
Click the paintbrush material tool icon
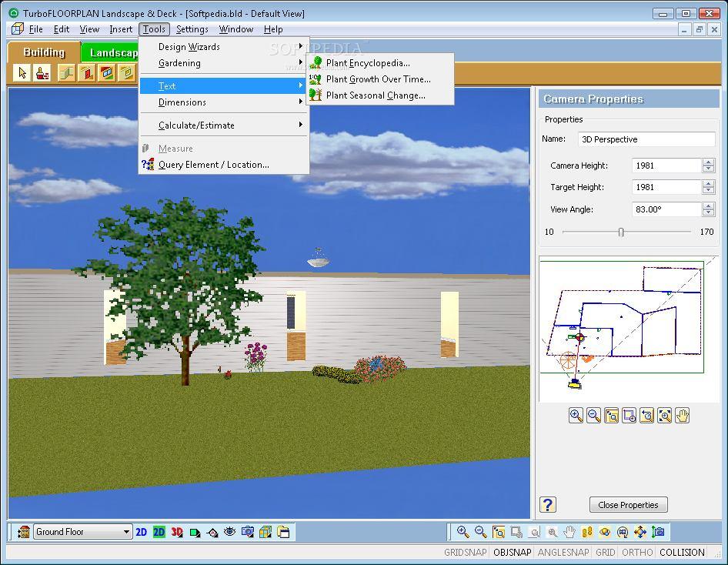point(42,73)
